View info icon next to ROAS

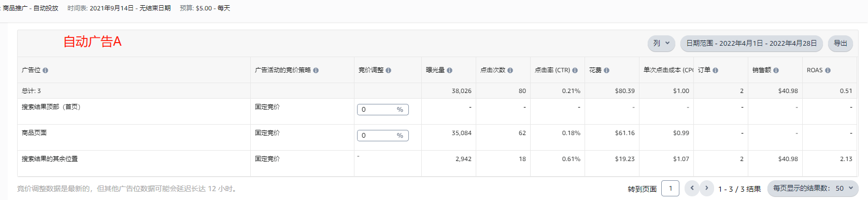pos(828,70)
